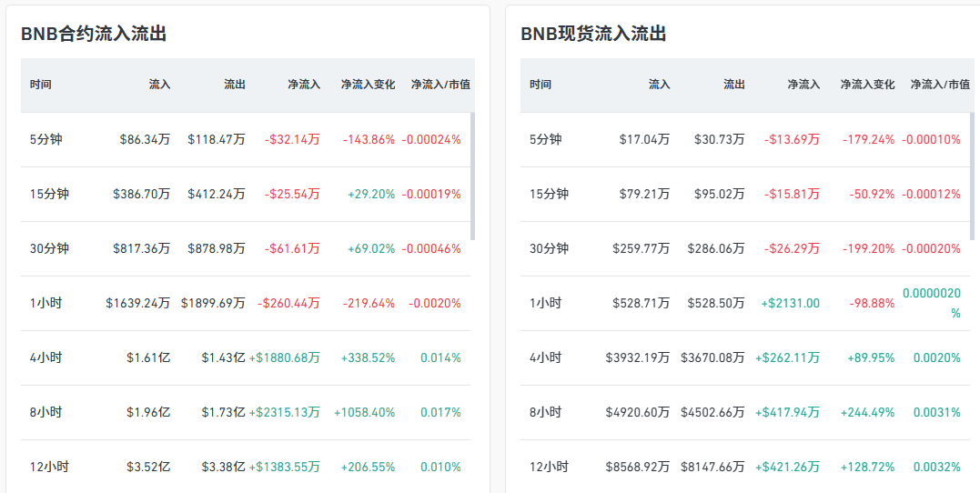Viewport: 980px width, 493px height.
Task: Click the BNB现货流入流出 title
Action: tap(593, 34)
